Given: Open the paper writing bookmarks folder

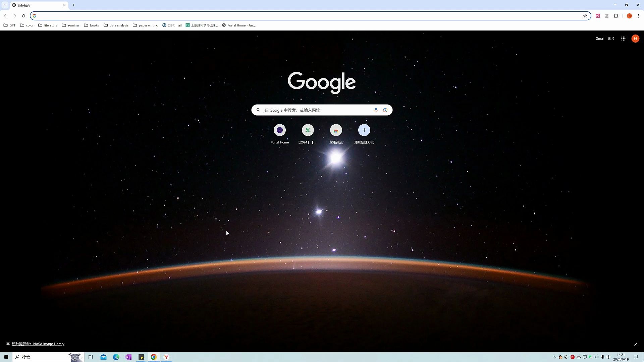Looking at the screenshot, I should [145, 25].
